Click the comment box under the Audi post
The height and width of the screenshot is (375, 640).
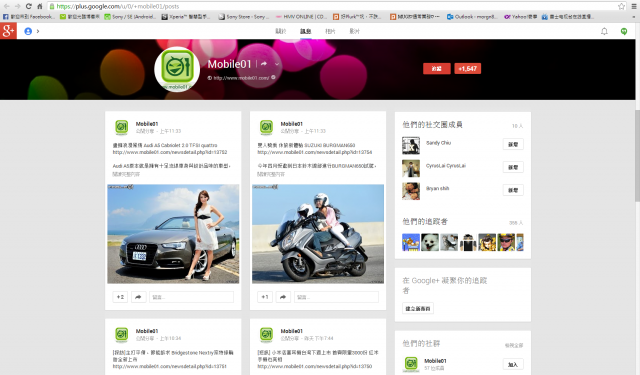[x=191, y=297]
